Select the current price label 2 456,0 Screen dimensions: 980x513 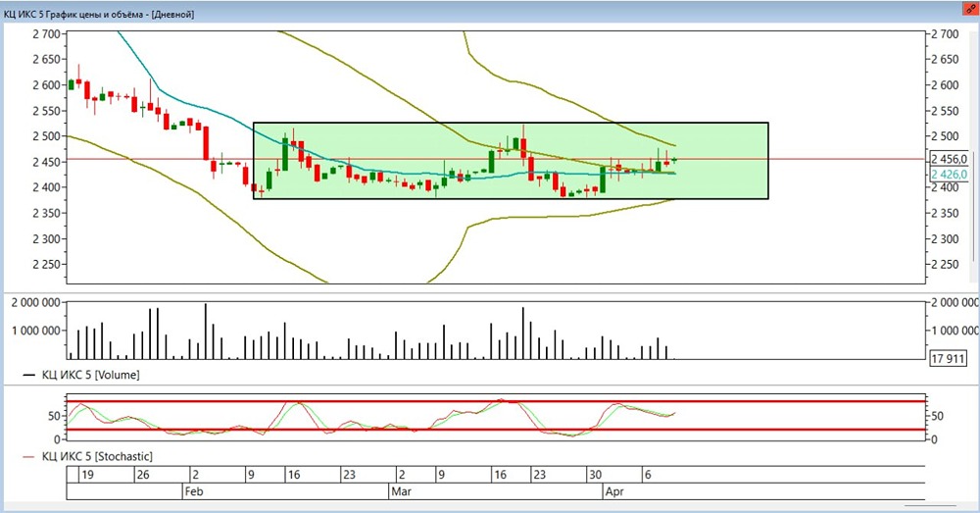click(950, 159)
